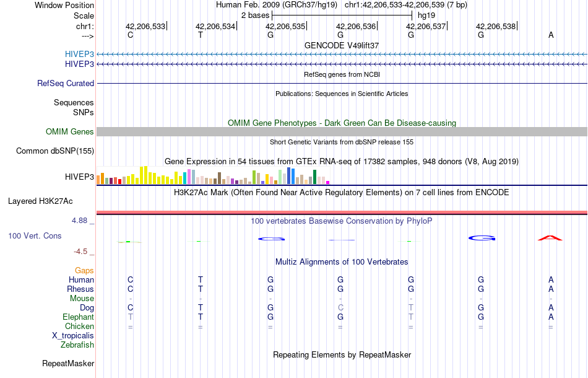Screen dimensions: 588x378
Task: Click the Zebrafish species row label
Action: [77, 345]
